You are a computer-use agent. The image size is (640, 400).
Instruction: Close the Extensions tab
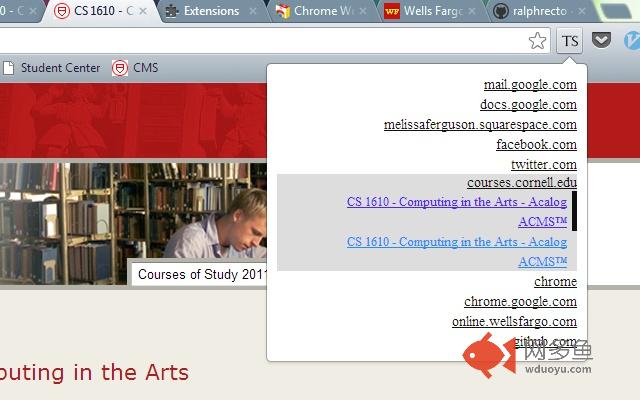[253, 11]
